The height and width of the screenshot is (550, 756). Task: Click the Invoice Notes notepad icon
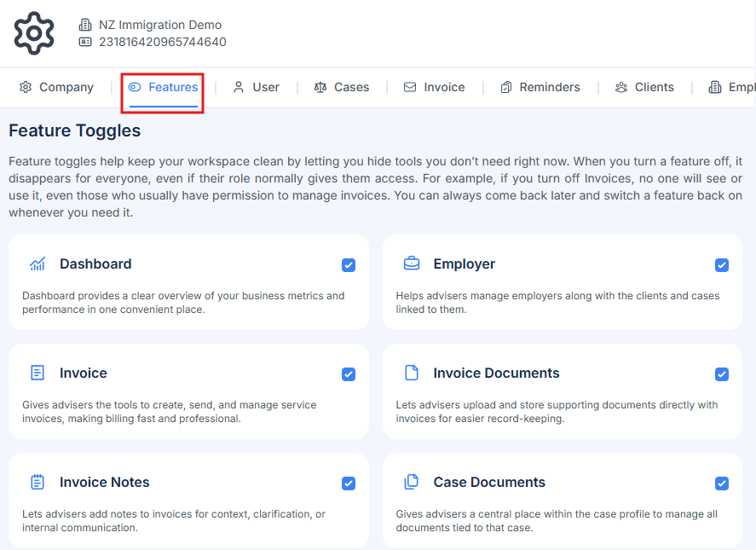(x=38, y=483)
